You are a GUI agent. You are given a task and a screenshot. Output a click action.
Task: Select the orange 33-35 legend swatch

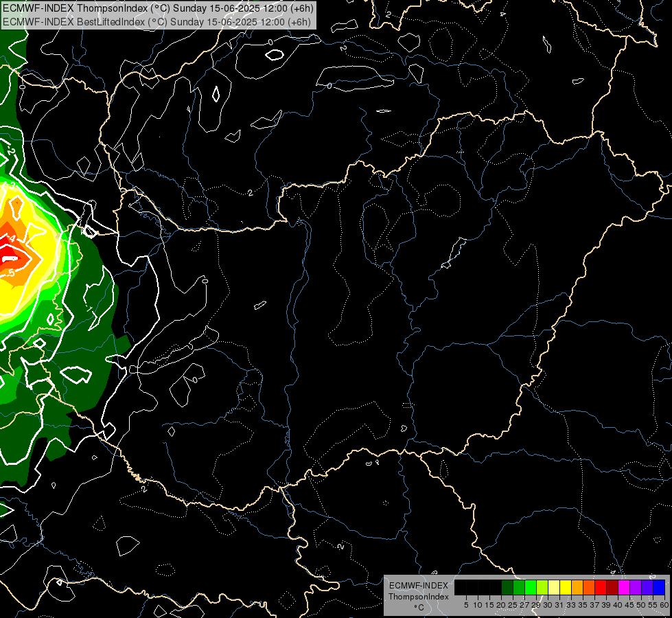(577, 588)
